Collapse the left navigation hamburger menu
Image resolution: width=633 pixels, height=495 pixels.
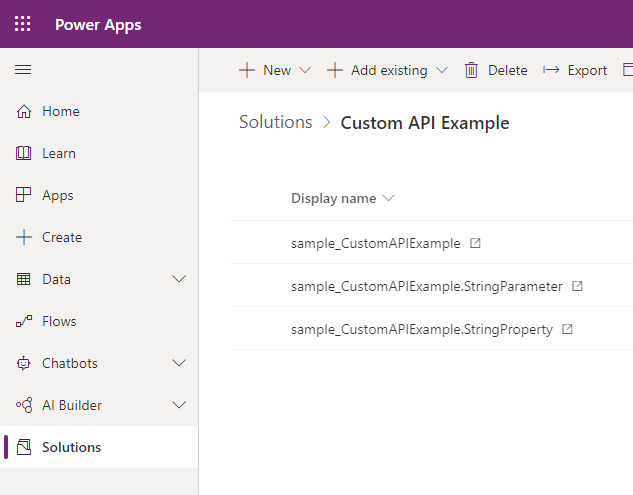pyautogui.click(x=23, y=69)
